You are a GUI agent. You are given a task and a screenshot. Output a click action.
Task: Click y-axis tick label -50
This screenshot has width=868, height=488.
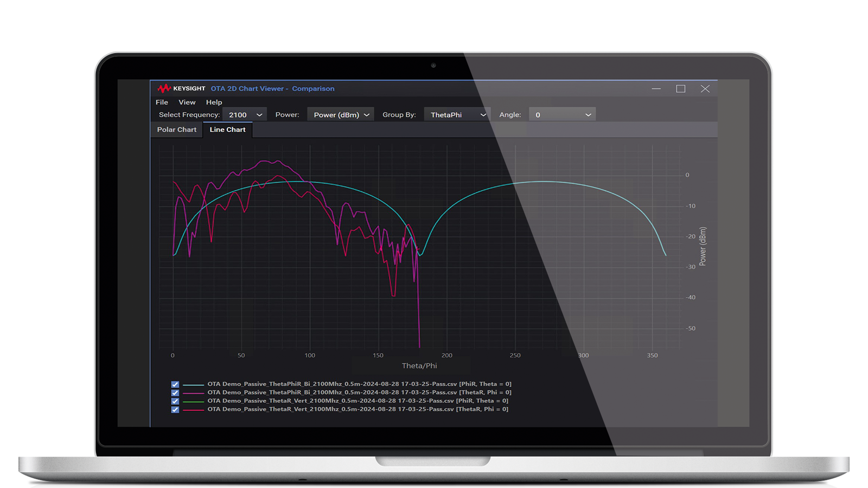click(691, 328)
